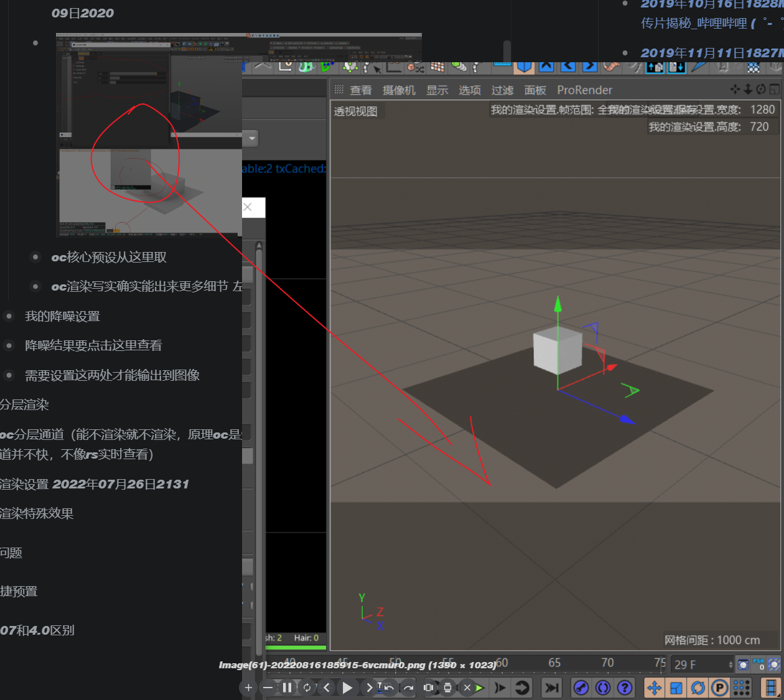This screenshot has width=784, height=700.
Task: Open the ProRender viewport menu
Action: tap(584, 90)
